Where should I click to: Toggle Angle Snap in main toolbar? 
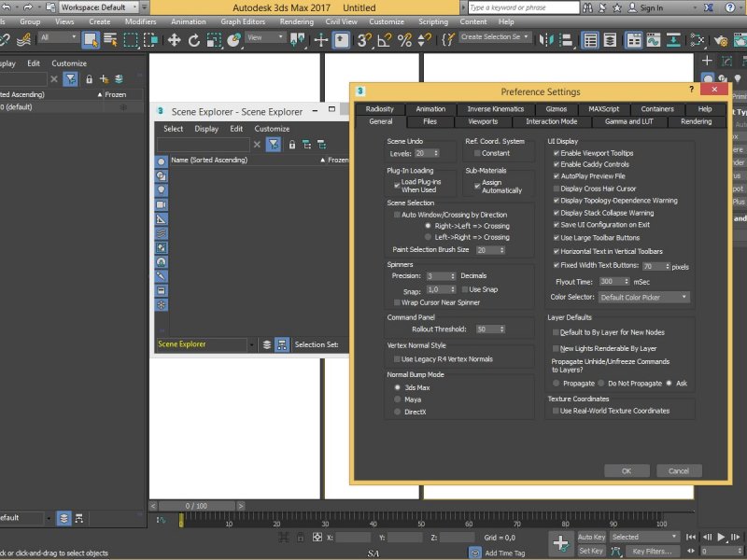384,40
